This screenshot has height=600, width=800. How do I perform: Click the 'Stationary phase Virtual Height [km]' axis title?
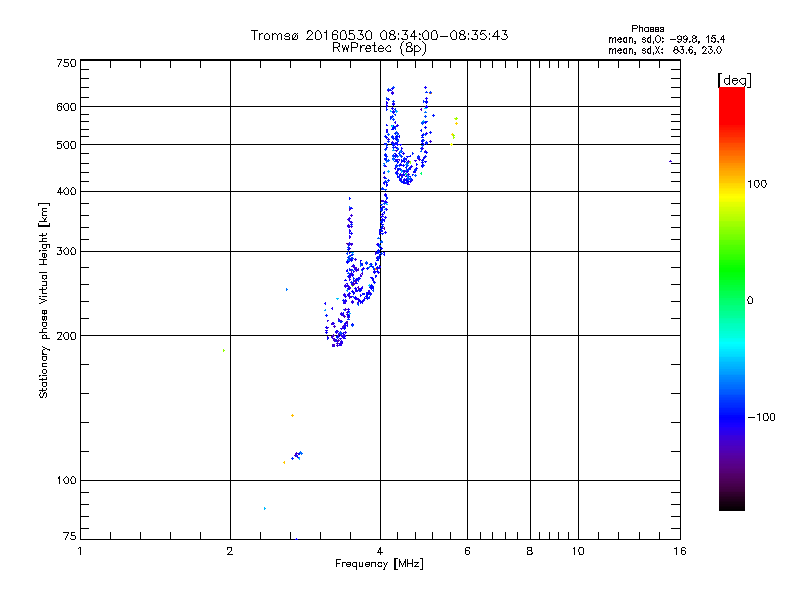click(44, 300)
